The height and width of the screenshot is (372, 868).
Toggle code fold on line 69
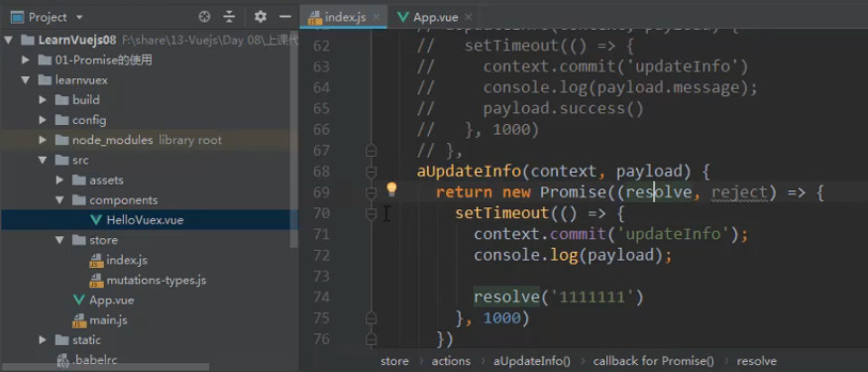click(371, 192)
